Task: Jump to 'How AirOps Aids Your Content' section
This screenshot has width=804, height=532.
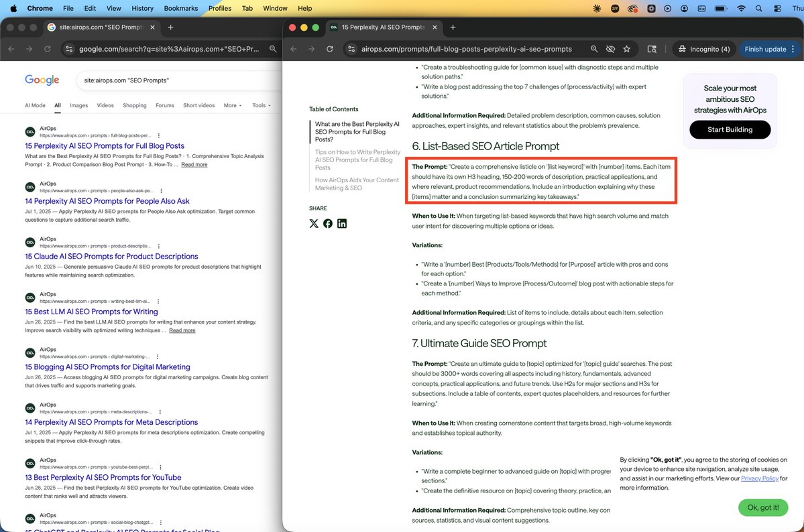Action: click(356, 184)
